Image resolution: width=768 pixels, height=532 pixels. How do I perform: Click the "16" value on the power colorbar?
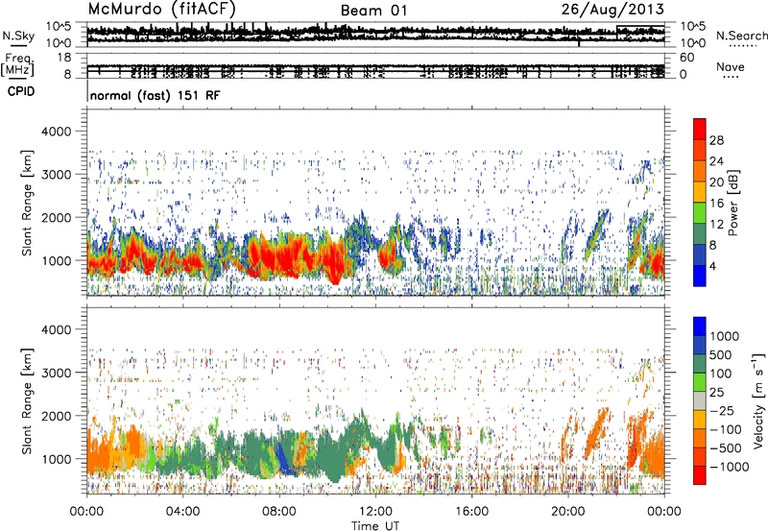(x=716, y=204)
